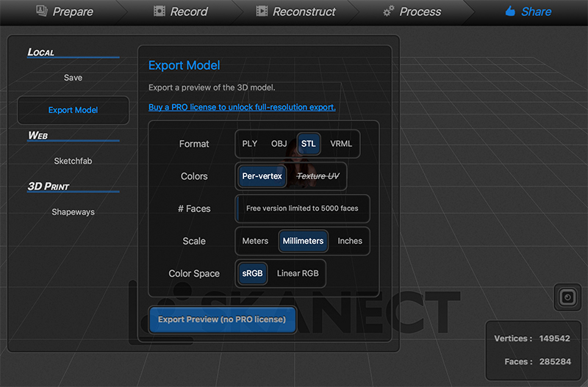Click the Local section header
Image resolution: width=588 pixels, height=387 pixels.
pos(41,52)
